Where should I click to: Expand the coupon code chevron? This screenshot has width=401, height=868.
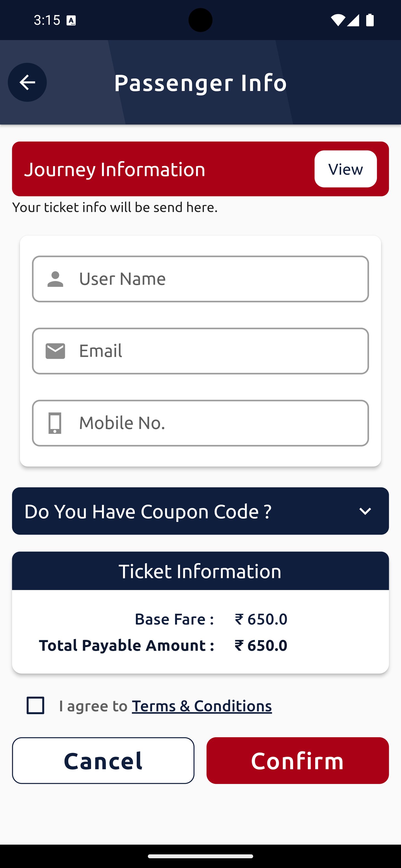point(365,511)
